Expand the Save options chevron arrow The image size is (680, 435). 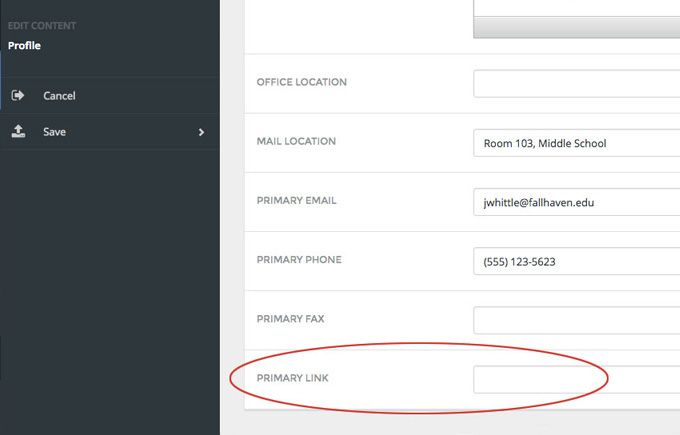[x=201, y=132]
